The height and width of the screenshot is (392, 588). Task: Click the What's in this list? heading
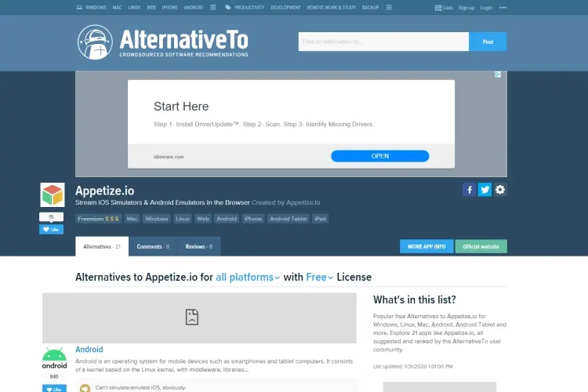pos(415,299)
